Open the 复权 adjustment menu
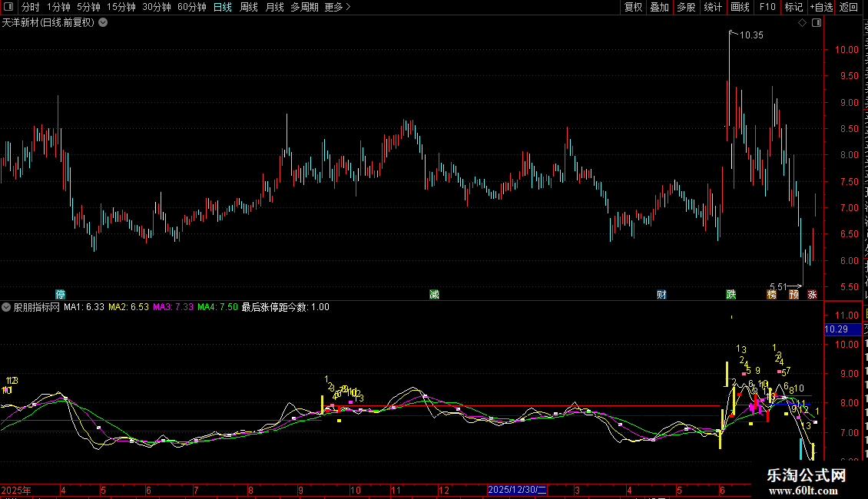This screenshot has height=499, width=868. pyautogui.click(x=633, y=7)
